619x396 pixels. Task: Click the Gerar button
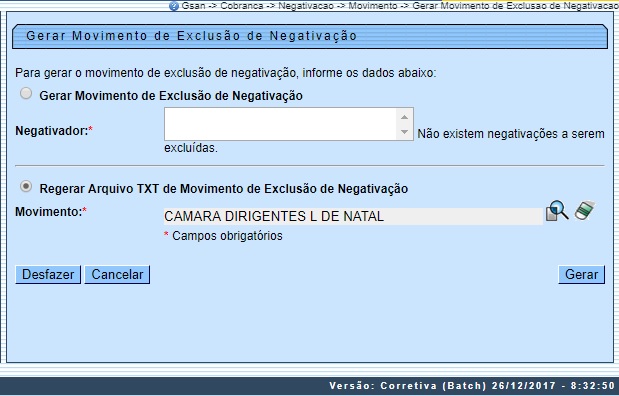[x=581, y=274]
